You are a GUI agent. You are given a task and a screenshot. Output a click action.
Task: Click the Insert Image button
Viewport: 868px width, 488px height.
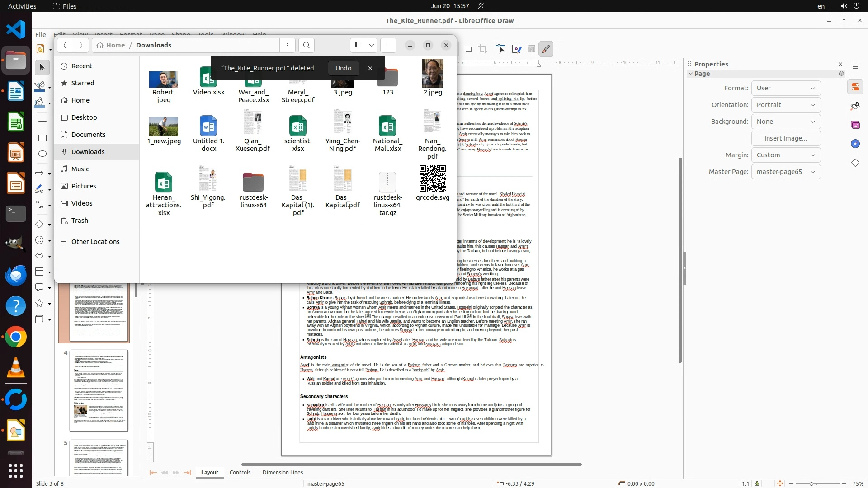pyautogui.click(x=786, y=138)
